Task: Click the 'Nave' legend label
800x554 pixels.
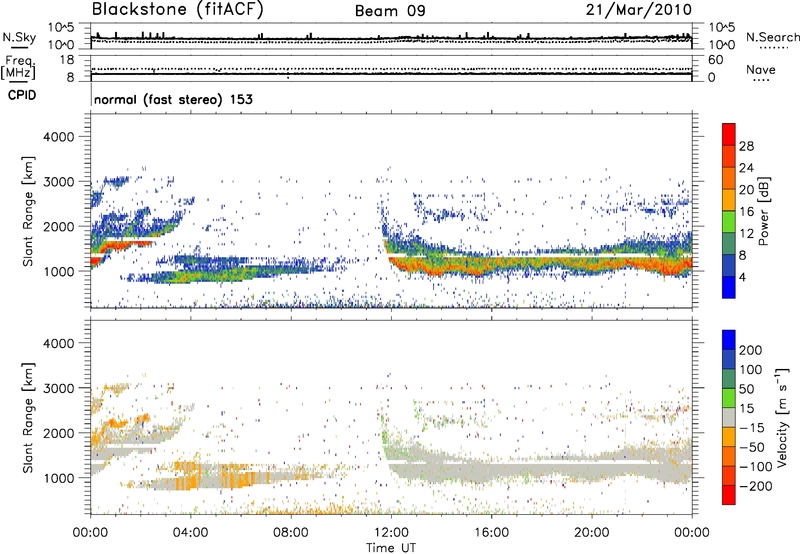Action: click(x=761, y=69)
